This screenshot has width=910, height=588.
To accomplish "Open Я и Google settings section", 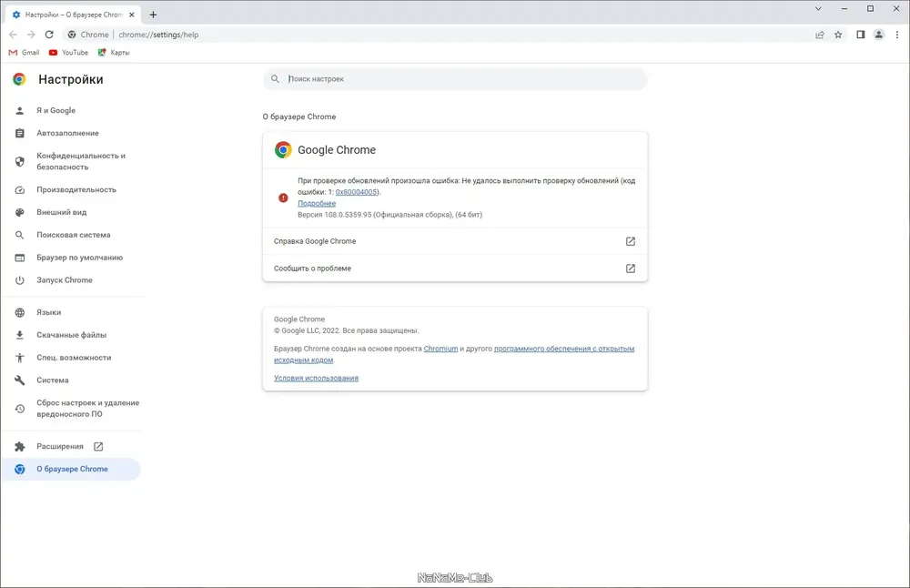I will [x=71, y=110].
